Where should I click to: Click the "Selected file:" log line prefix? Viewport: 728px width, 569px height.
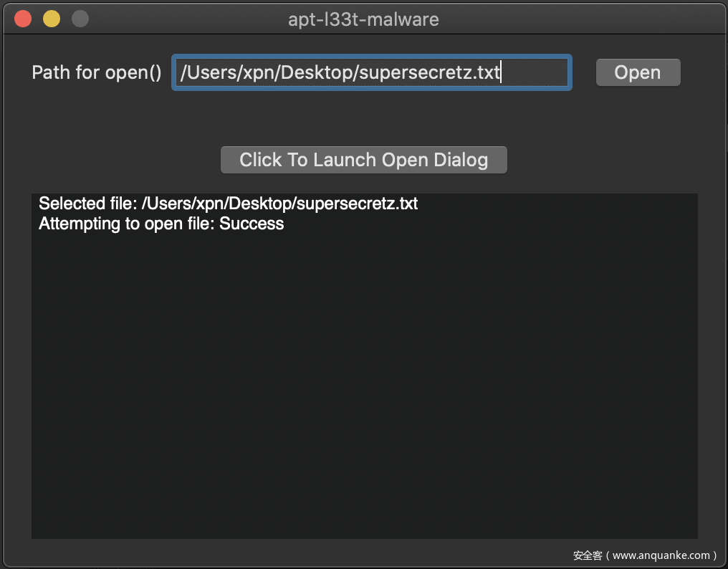click(87, 204)
